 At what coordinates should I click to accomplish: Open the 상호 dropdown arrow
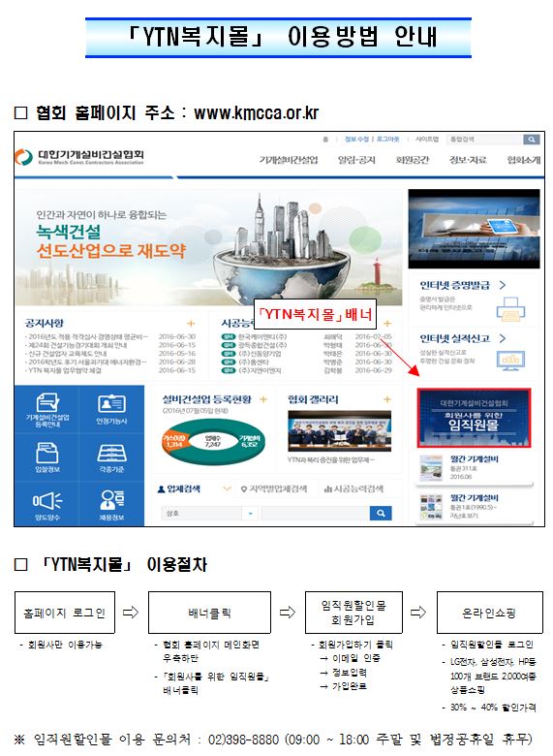tap(250, 514)
